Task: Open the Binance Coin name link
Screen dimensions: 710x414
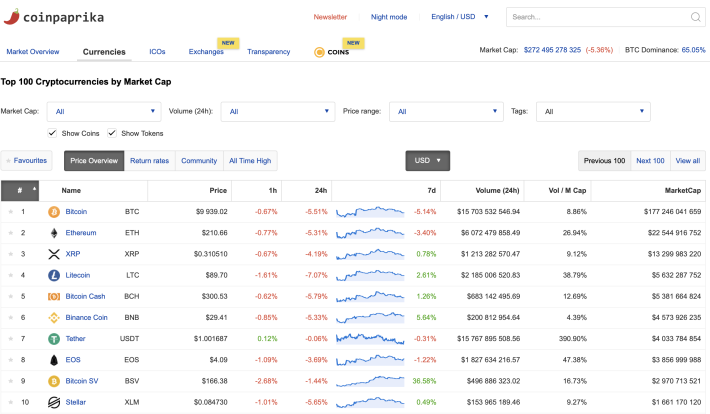Action: coord(86,318)
